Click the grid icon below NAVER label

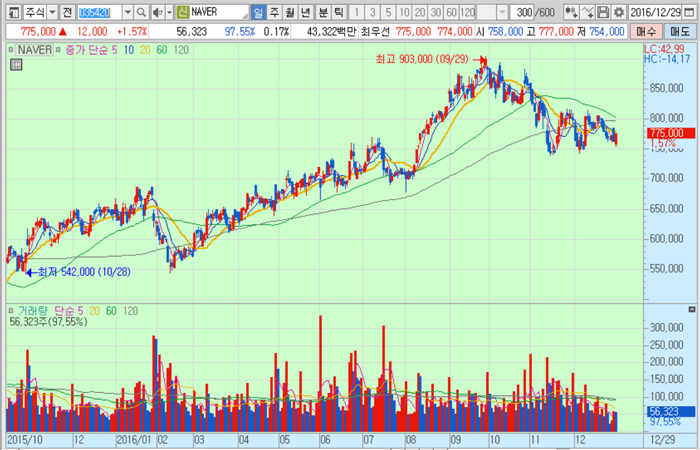coord(16,65)
